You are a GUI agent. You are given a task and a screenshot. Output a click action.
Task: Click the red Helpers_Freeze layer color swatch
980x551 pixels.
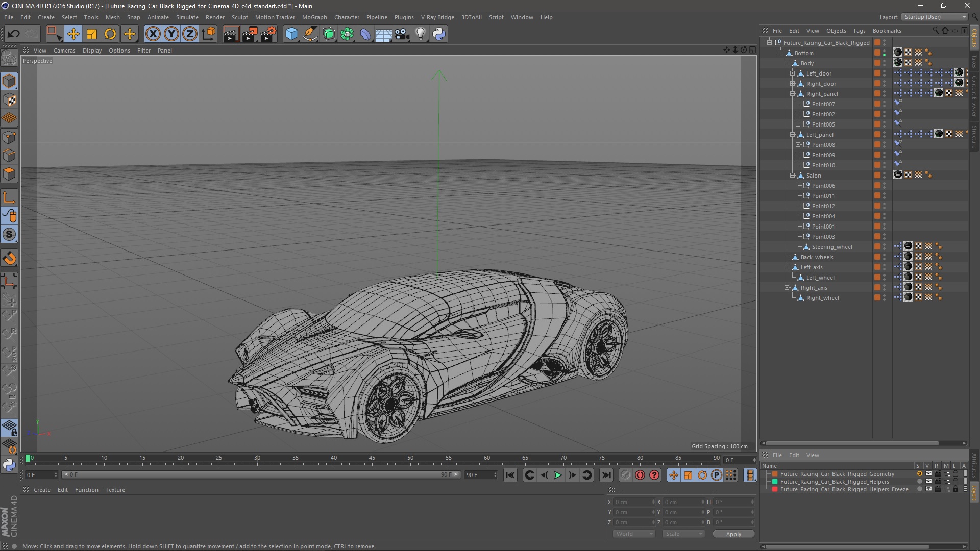pos(775,489)
